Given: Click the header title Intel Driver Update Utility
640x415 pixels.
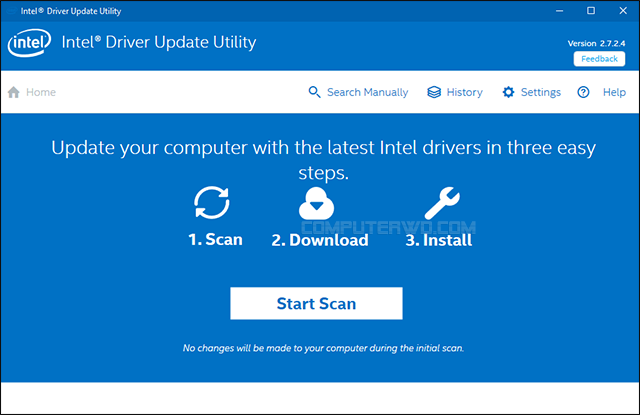Looking at the screenshot, I should pyautogui.click(x=159, y=42).
